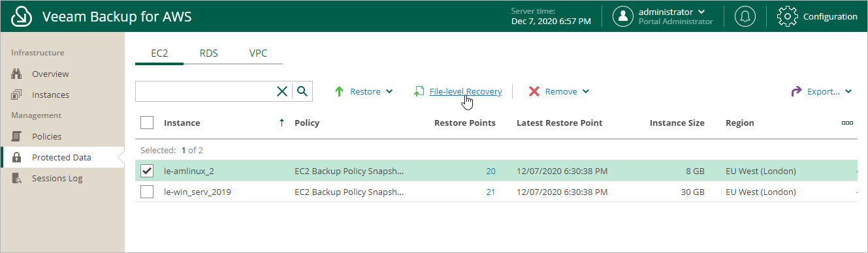Click the policy cell of le-amlinux_2 row

click(x=349, y=171)
